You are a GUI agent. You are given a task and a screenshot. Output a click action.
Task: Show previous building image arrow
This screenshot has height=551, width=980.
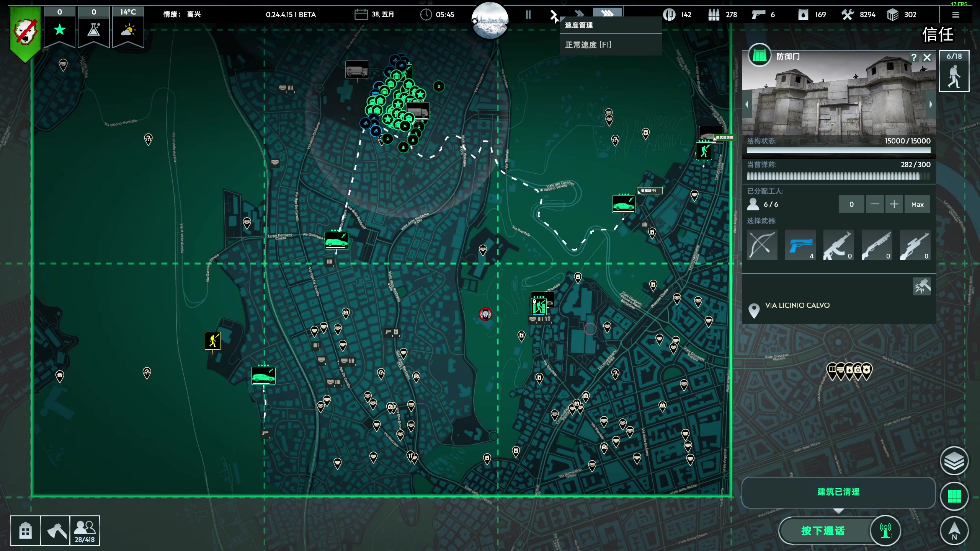coord(747,104)
